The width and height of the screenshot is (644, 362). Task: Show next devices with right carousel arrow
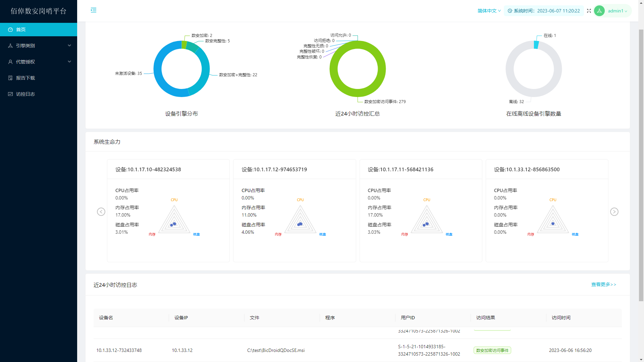pos(614,212)
